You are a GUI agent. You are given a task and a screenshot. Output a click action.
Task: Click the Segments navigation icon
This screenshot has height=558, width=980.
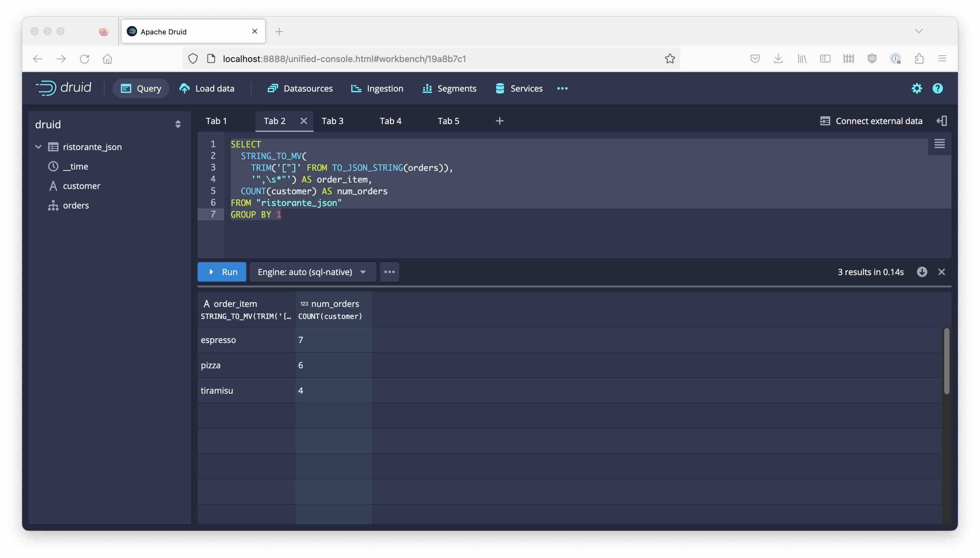[x=427, y=88]
